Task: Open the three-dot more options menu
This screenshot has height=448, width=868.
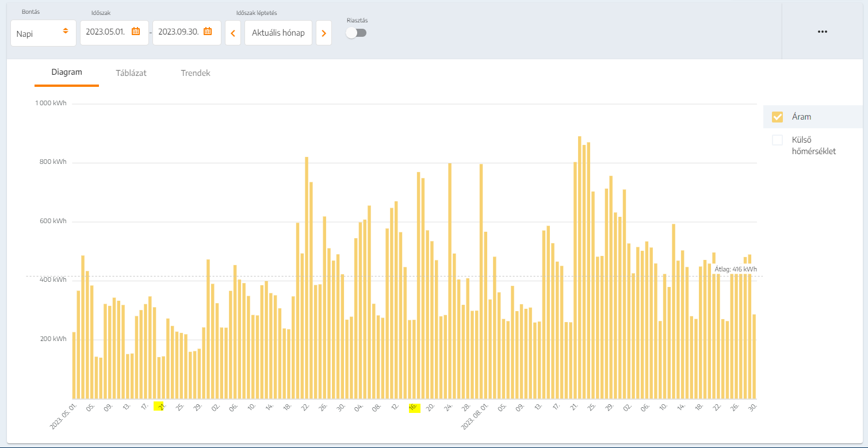Action: tap(823, 32)
